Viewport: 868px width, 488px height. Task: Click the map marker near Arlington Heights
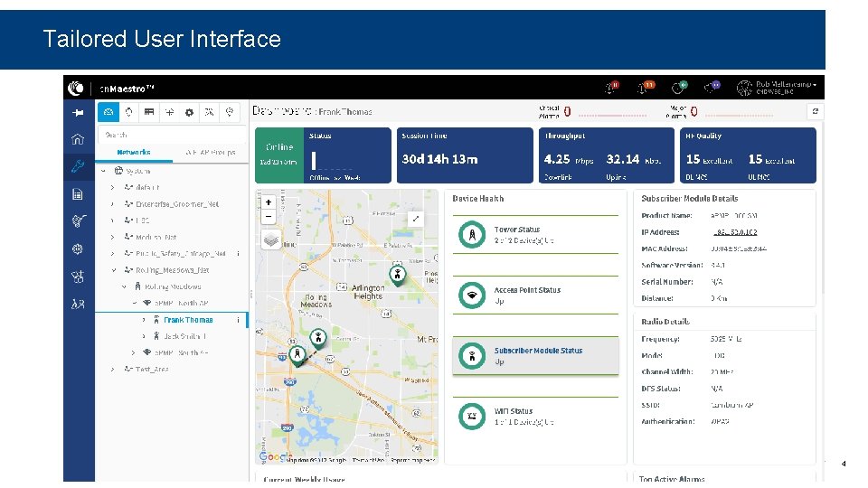pyautogui.click(x=398, y=275)
